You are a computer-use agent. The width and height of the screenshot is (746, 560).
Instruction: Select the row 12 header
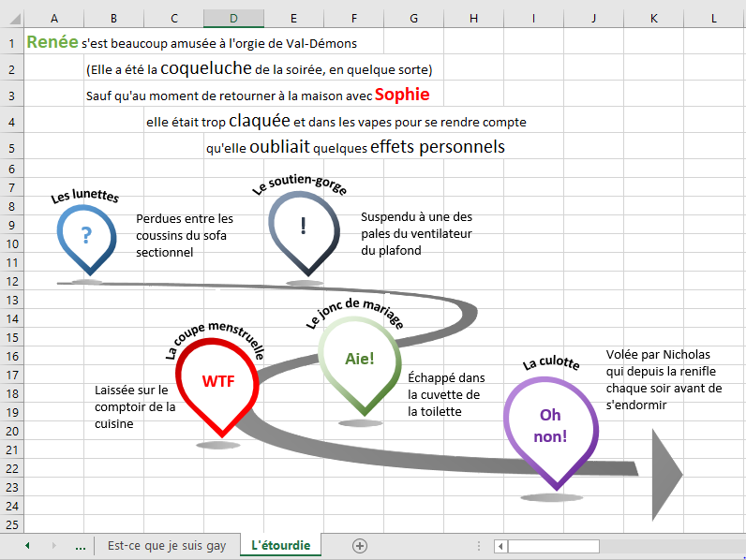coord(12,281)
